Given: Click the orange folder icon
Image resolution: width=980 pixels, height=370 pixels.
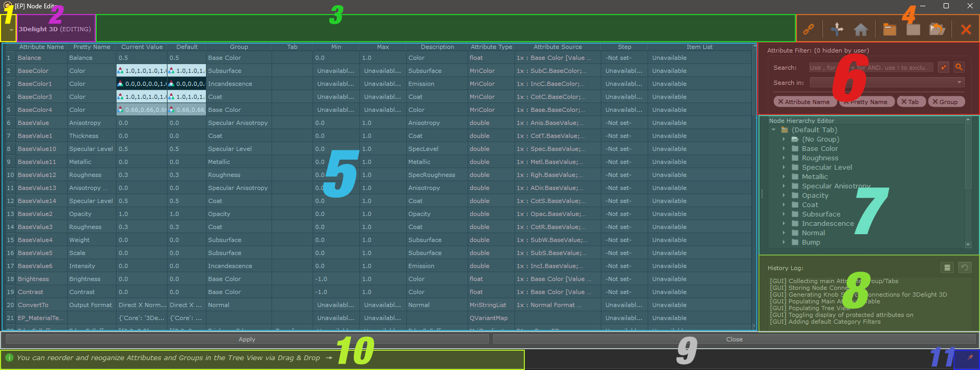Looking at the screenshot, I should (889, 30).
